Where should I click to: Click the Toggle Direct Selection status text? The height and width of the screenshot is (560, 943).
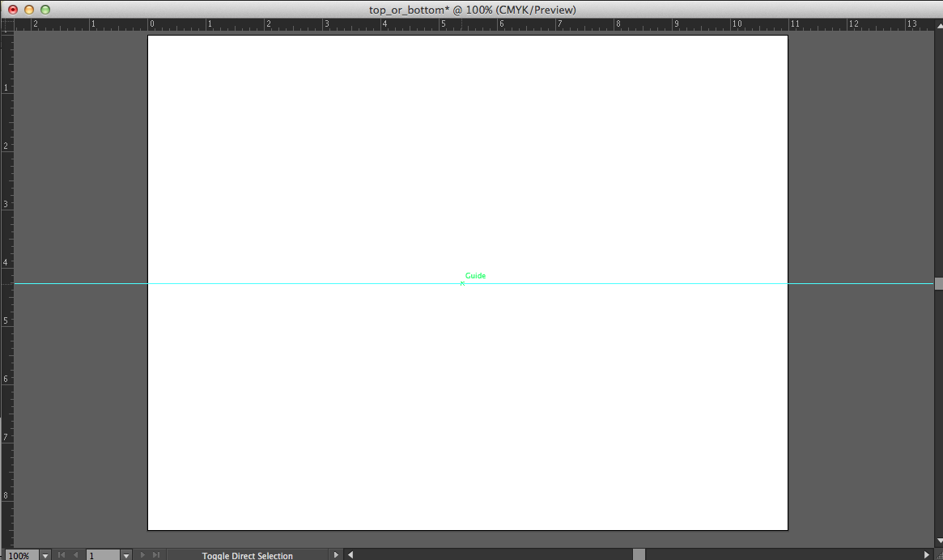tap(247, 555)
